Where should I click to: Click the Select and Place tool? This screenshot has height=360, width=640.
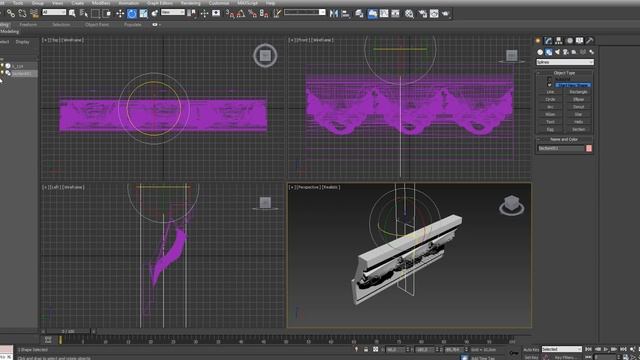click(155, 13)
